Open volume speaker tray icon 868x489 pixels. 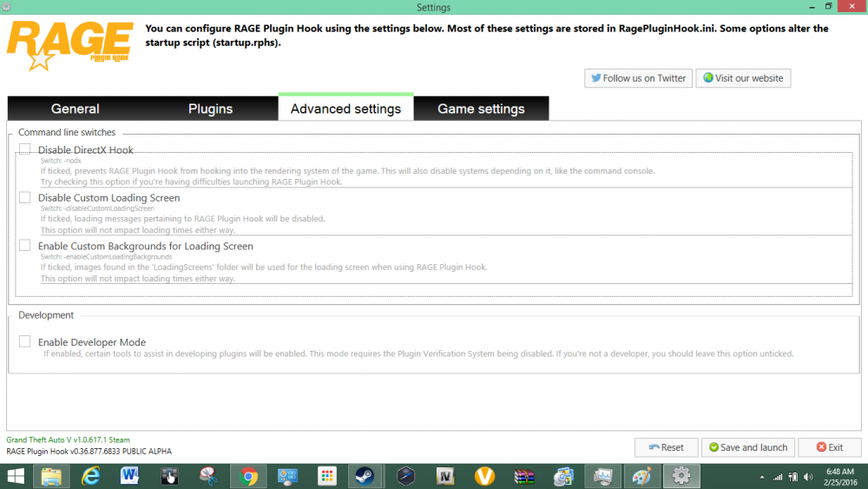(x=808, y=477)
